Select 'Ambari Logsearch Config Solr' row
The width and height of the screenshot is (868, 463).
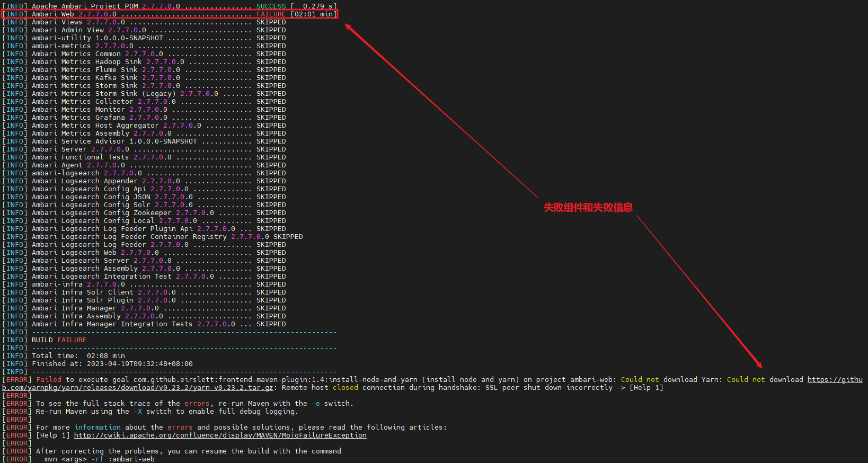(144, 205)
